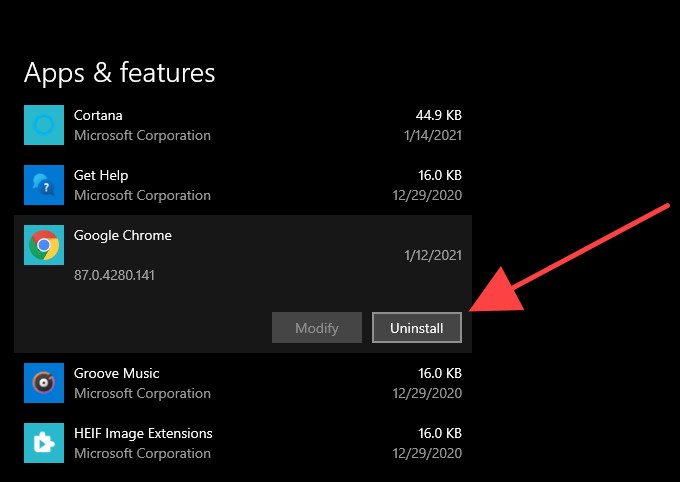680x482 pixels.
Task: Select the Cortana app name
Action: pyautogui.click(x=98, y=115)
